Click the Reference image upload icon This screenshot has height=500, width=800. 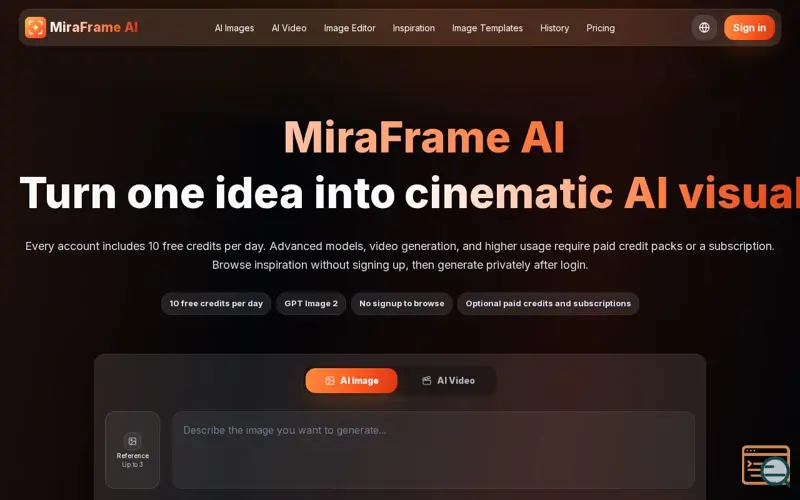(132, 441)
